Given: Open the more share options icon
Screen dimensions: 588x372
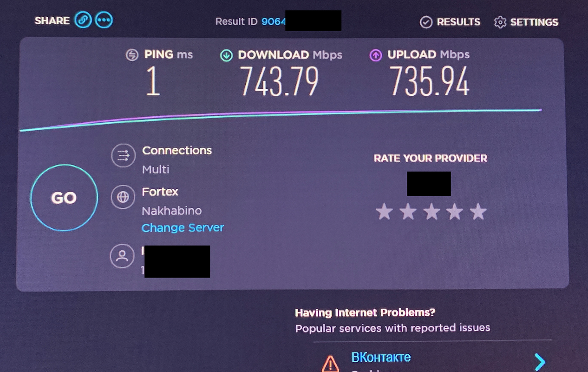Looking at the screenshot, I should (104, 20).
